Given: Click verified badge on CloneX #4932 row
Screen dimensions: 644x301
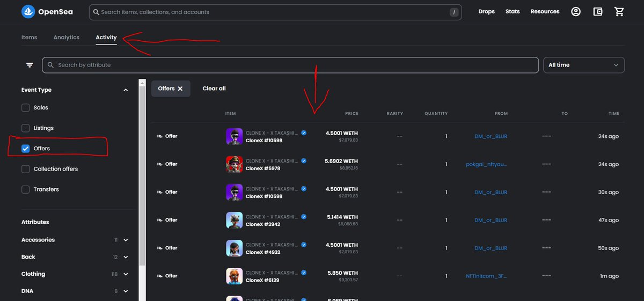Looking at the screenshot, I should (x=304, y=245).
